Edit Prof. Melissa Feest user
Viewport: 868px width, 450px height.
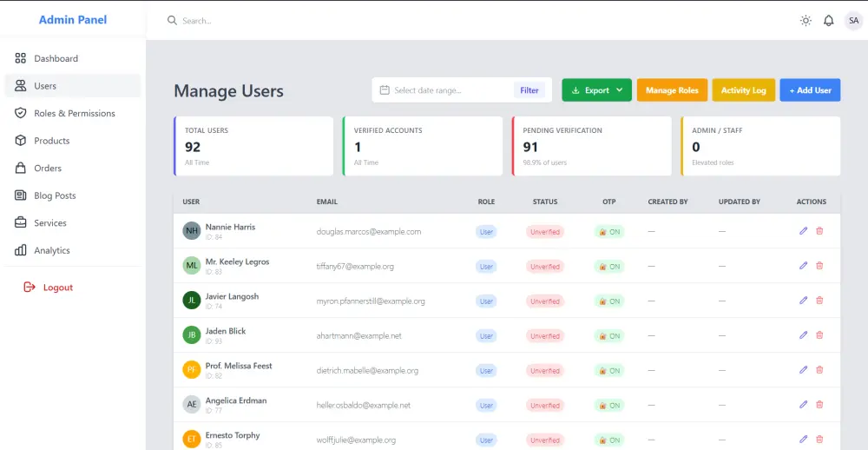pyautogui.click(x=803, y=370)
